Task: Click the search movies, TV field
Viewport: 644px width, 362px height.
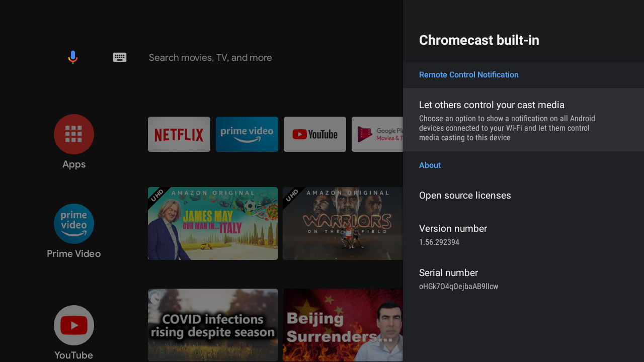Action: click(x=210, y=58)
